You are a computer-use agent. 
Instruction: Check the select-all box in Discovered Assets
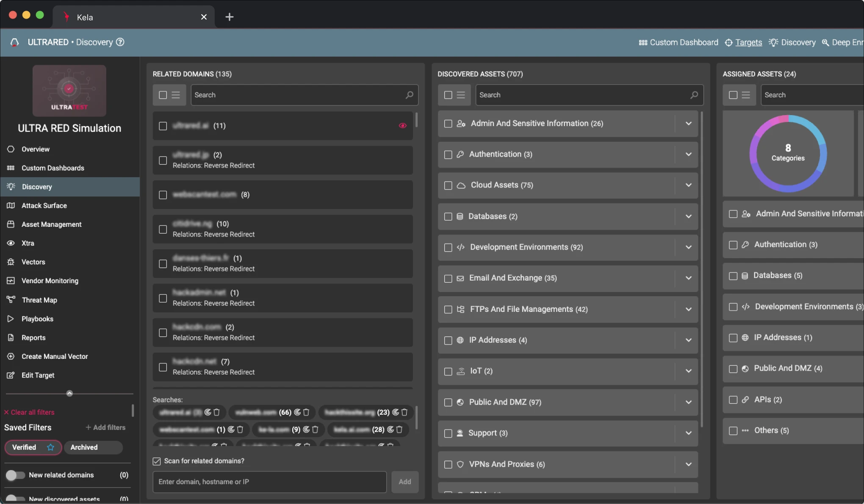pyautogui.click(x=448, y=95)
